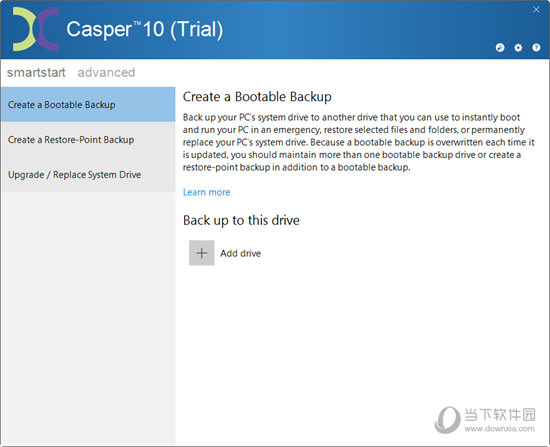Switch to the advanced tab
The image size is (550, 447).
click(106, 73)
